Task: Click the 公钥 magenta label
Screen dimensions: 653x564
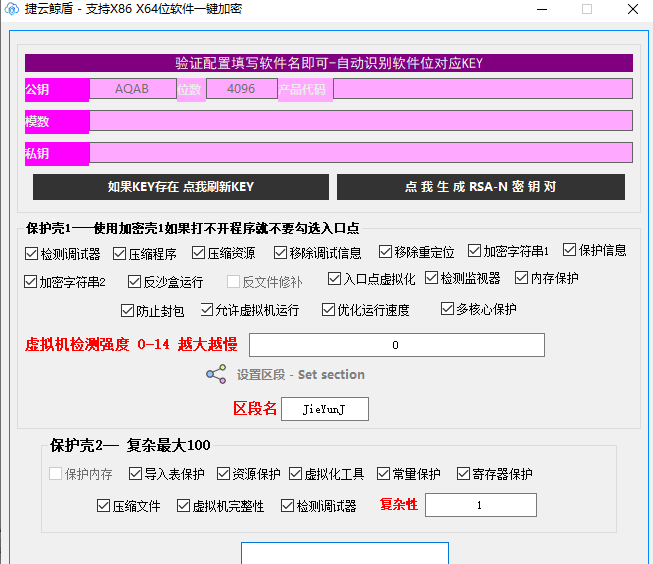Action: 57,90
